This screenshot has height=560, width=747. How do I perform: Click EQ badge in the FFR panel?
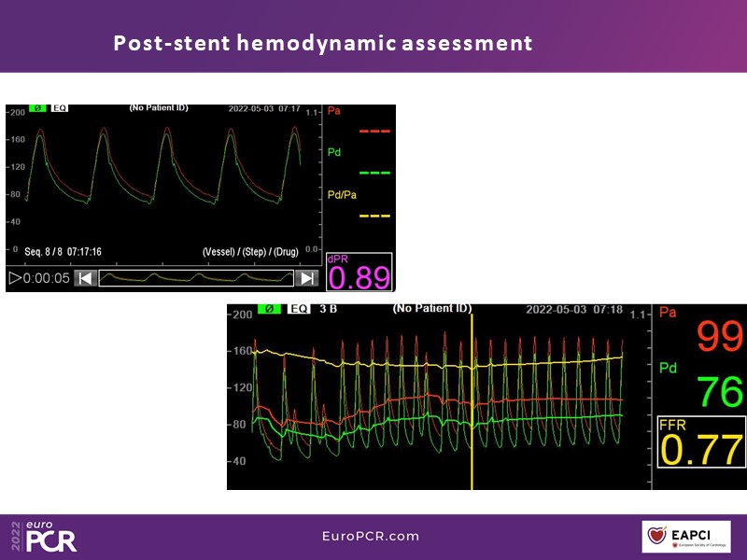pyautogui.click(x=300, y=309)
